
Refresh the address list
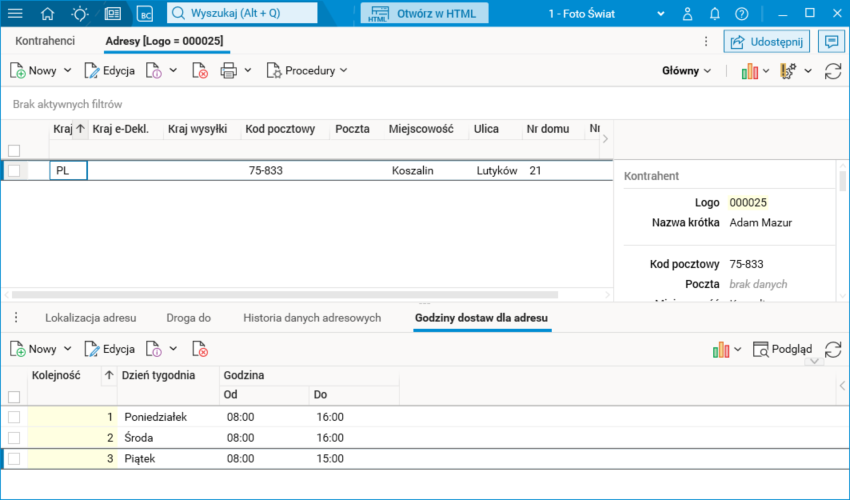pos(833,71)
